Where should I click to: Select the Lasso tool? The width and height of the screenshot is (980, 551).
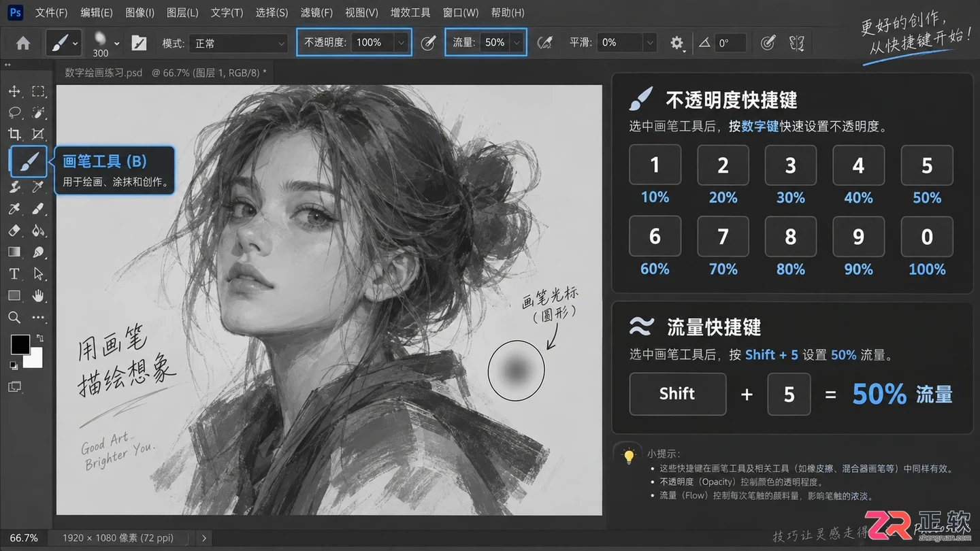coord(14,112)
